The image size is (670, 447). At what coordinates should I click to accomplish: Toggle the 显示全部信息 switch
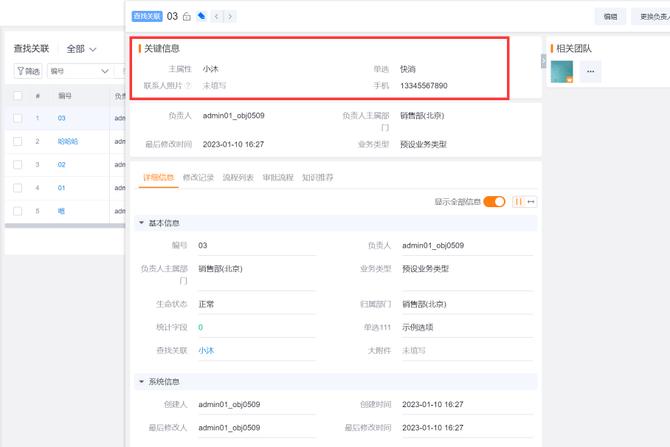[x=494, y=202]
